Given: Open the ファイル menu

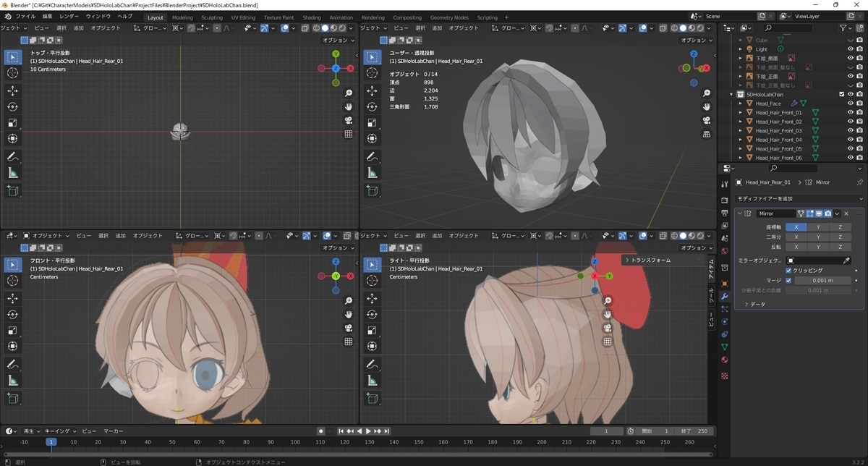Looking at the screenshot, I should point(25,17).
